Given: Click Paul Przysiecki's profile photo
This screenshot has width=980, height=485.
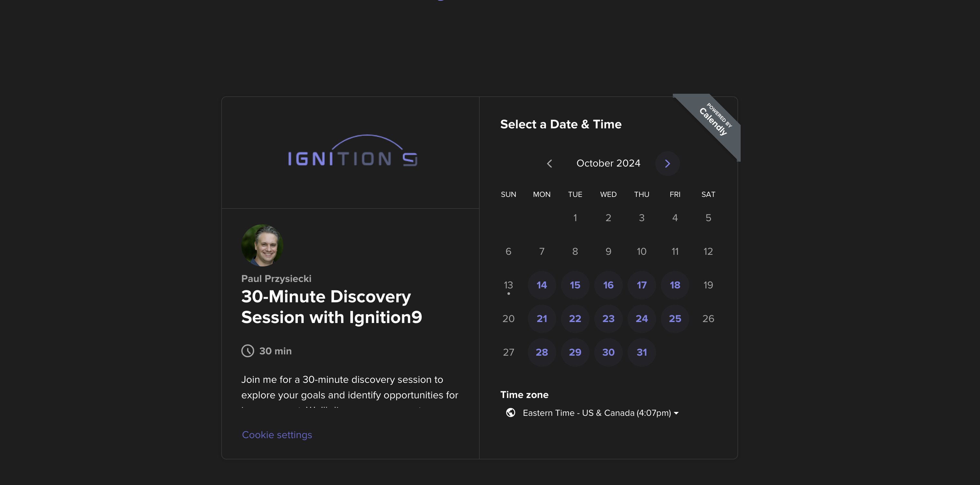Looking at the screenshot, I should (262, 245).
